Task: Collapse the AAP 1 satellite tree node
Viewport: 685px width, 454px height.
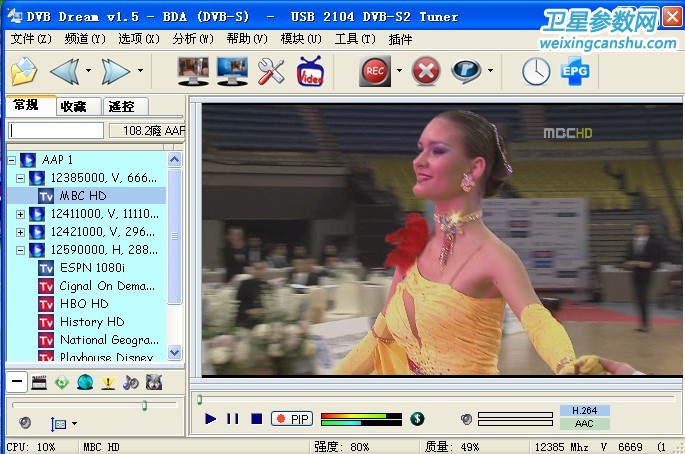Action: (x=12, y=160)
